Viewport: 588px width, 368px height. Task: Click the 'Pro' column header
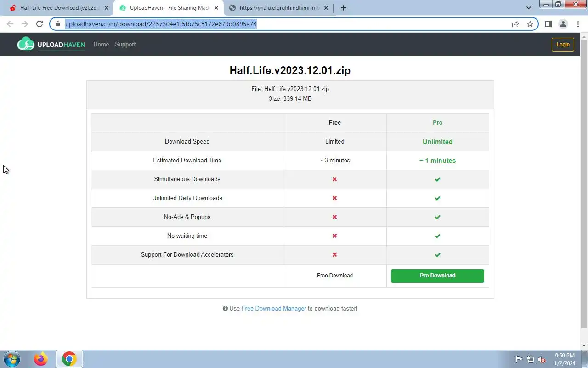point(437,122)
